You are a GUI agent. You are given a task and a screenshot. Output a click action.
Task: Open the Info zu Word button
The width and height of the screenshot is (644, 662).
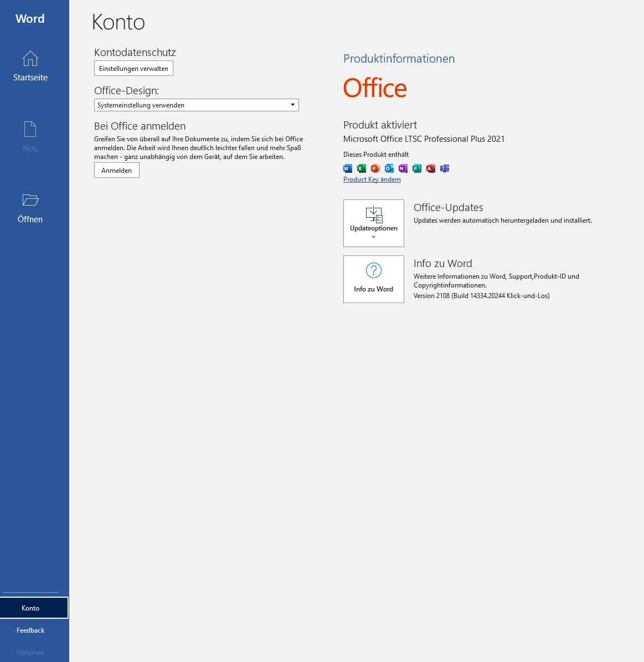374,279
